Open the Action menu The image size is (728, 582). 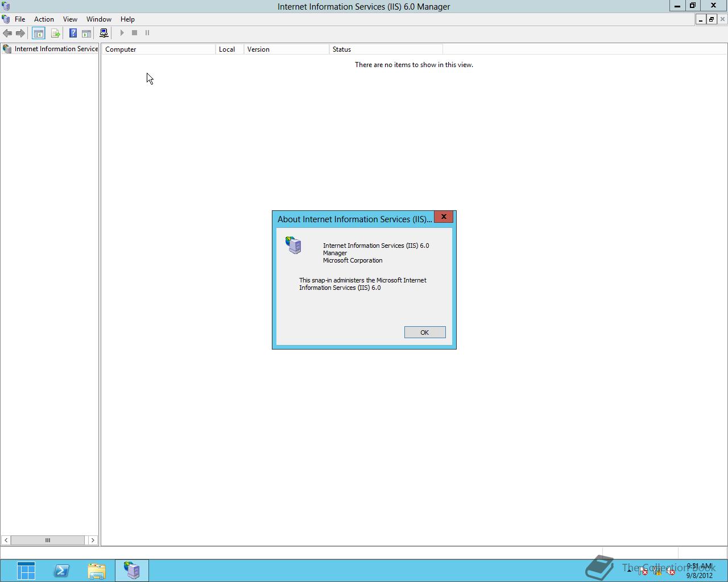pos(44,19)
